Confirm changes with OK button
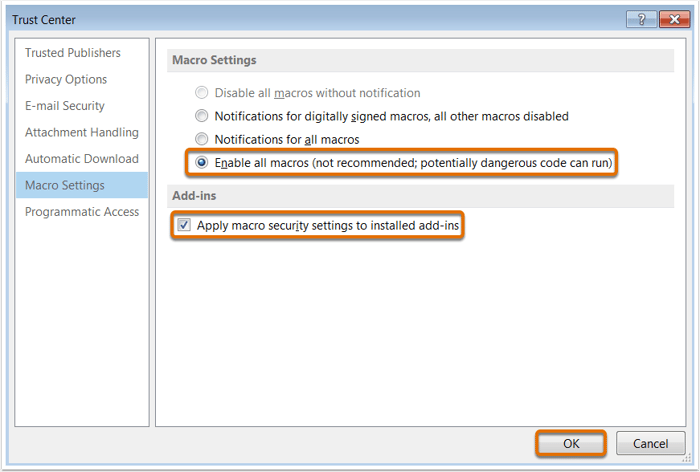Image resolution: width=700 pixels, height=472 pixels. tap(571, 443)
